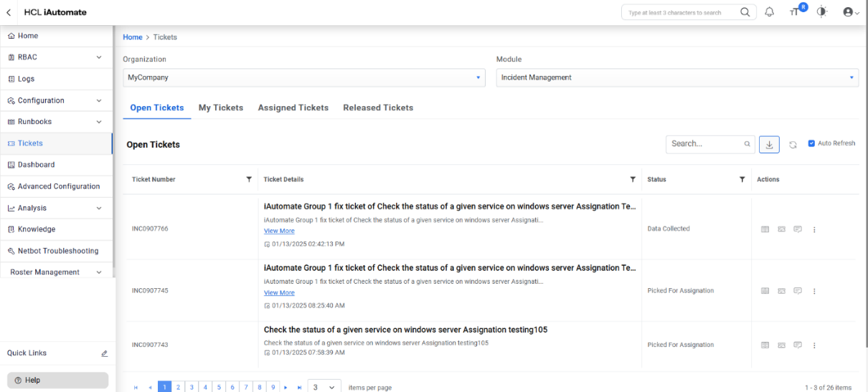Open the items per page dropdown
The height and width of the screenshot is (392, 868).
point(325,387)
